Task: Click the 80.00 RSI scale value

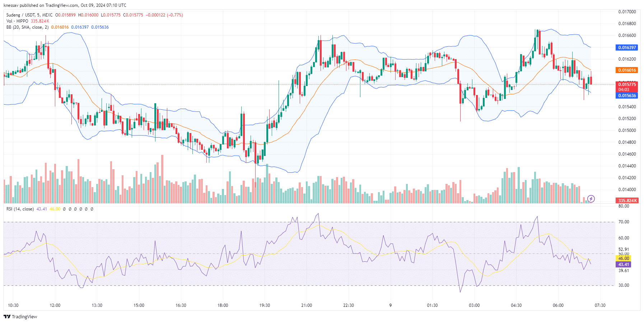Action: (624, 206)
